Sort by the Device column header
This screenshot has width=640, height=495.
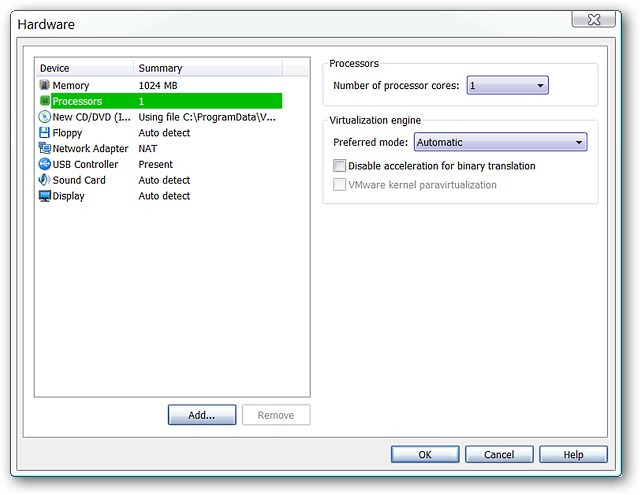pos(84,68)
